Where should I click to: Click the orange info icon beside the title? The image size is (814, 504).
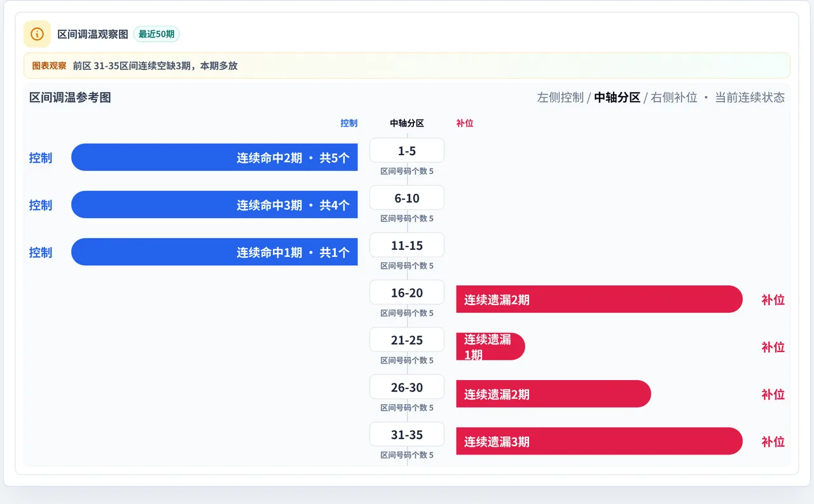(x=37, y=34)
